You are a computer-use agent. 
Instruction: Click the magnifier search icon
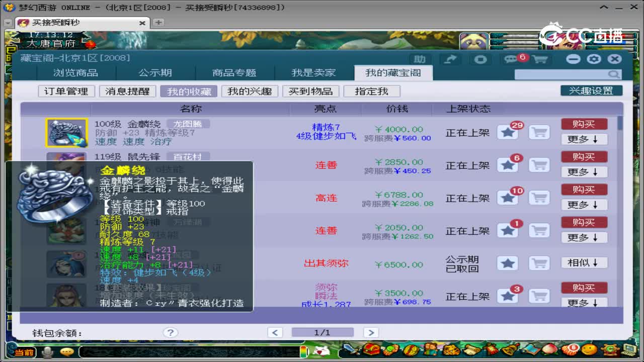click(614, 74)
